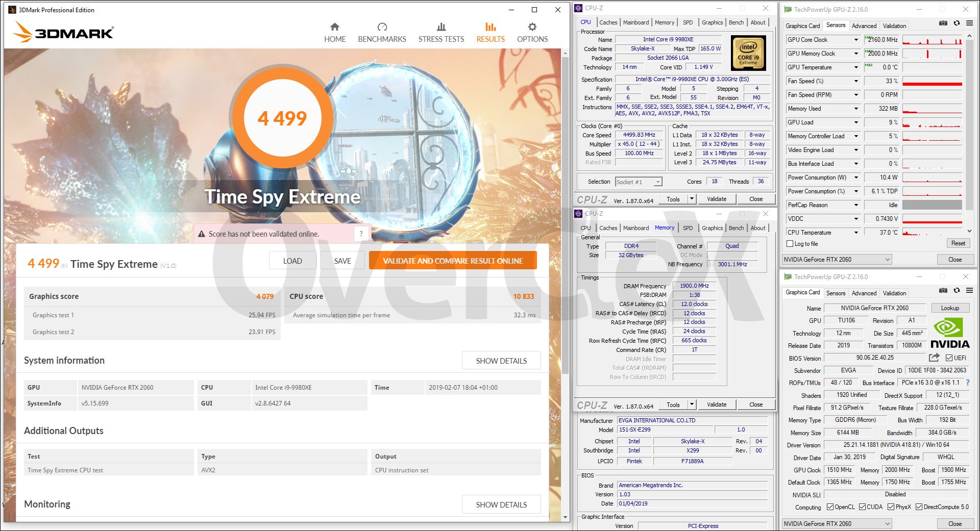
Task: Click bus interface question mark in GPU-Z
Action: click(967, 383)
